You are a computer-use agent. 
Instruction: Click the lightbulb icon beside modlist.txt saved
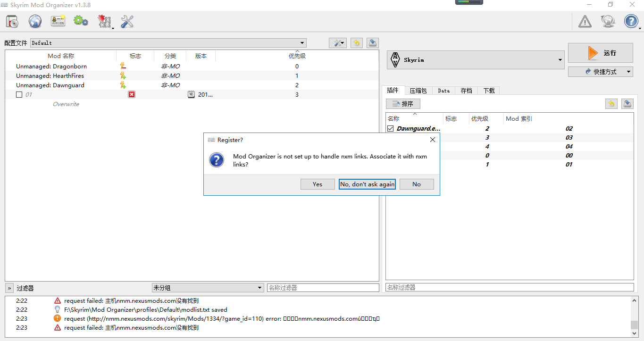(58, 309)
